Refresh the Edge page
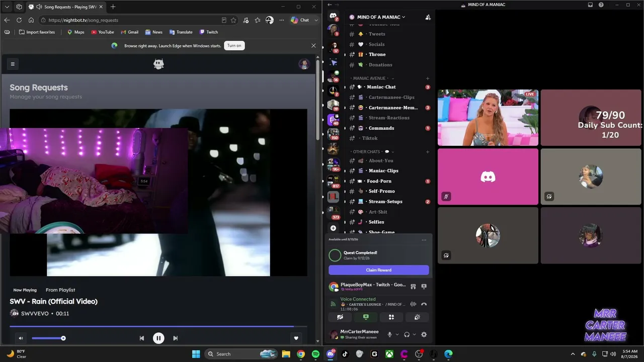The height and width of the screenshot is (362, 644). 19,20
